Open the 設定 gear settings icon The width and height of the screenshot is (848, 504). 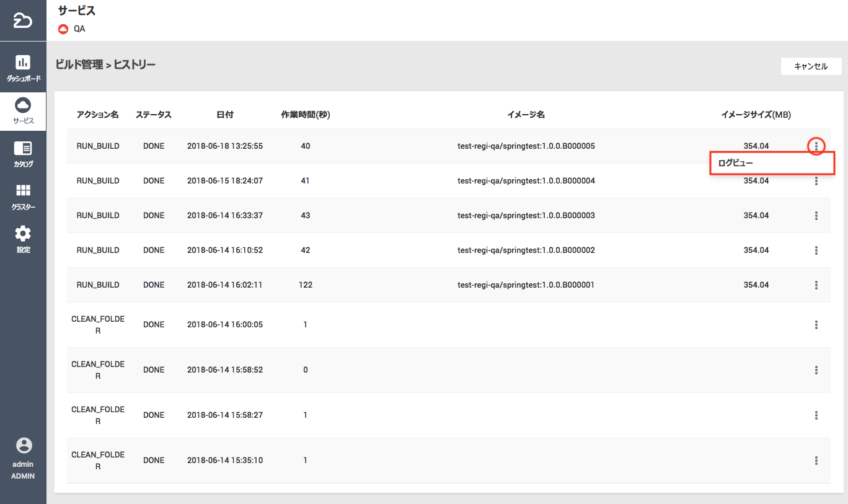point(23,234)
